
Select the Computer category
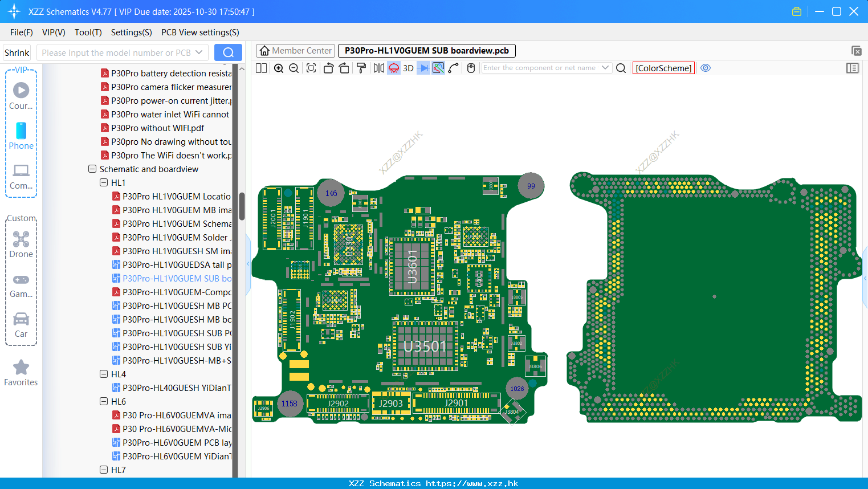[21, 177]
